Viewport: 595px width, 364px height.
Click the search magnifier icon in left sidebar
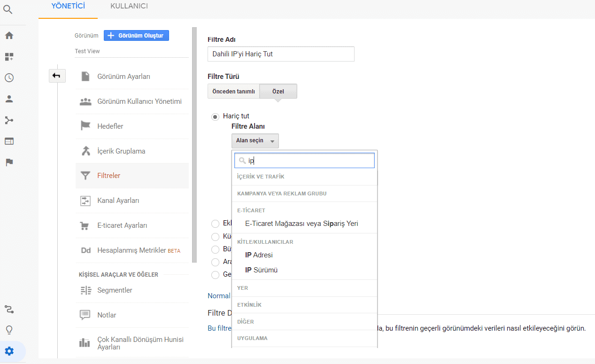point(8,9)
